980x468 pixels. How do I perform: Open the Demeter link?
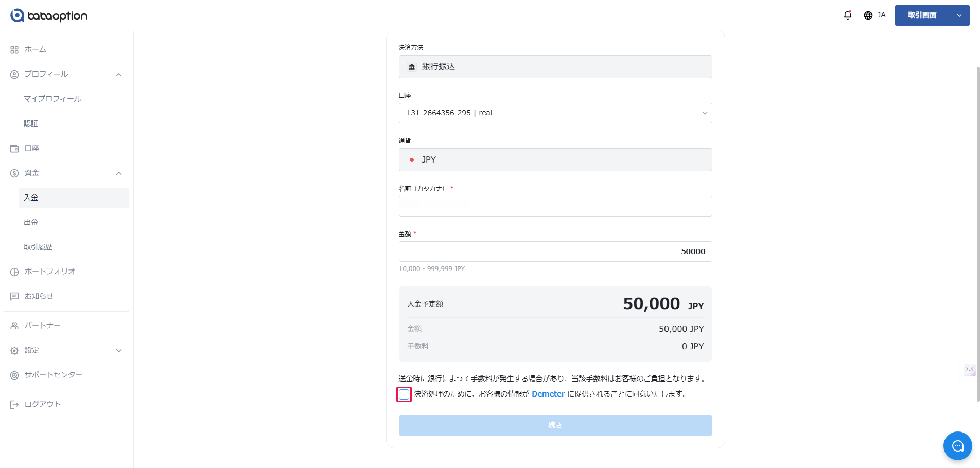(x=548, y=394)
